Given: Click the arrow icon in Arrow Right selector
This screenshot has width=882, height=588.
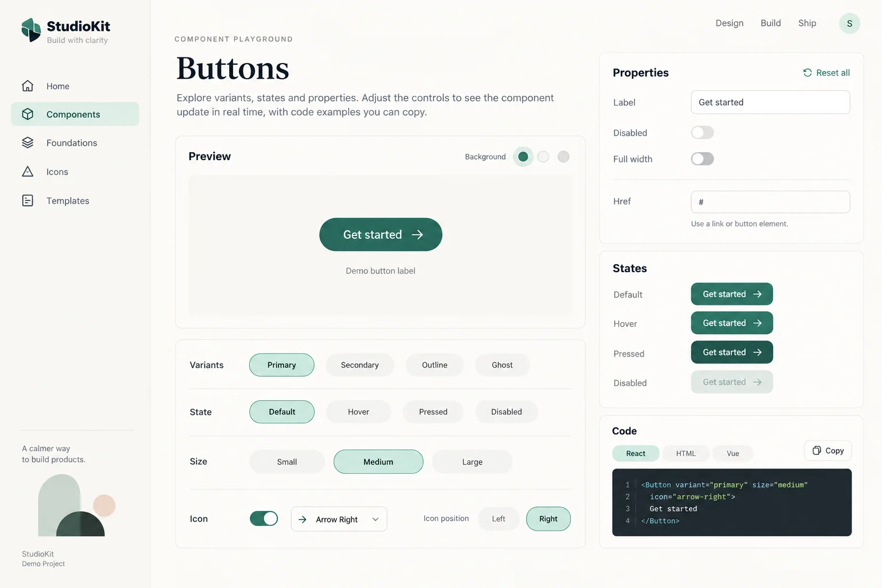Looking at the screenshot, I should tap(303, 519).
